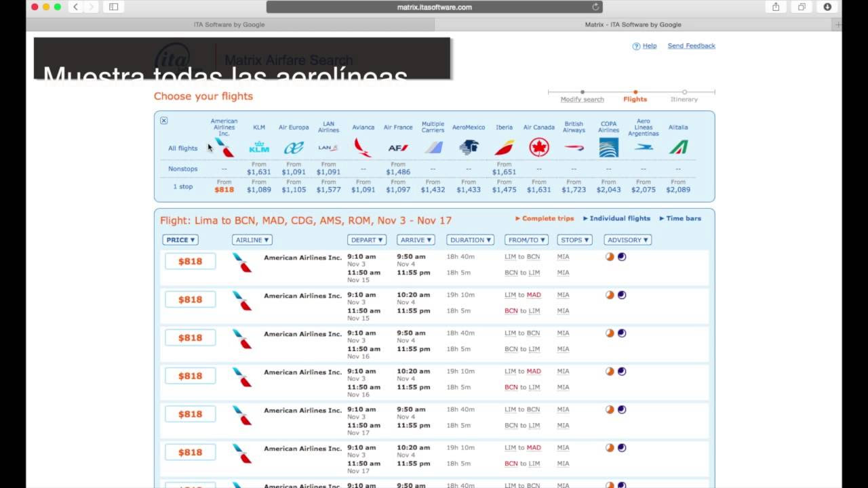Screen dimensions: 868x488
Task: Click the All flights row label
Action: 183,148
